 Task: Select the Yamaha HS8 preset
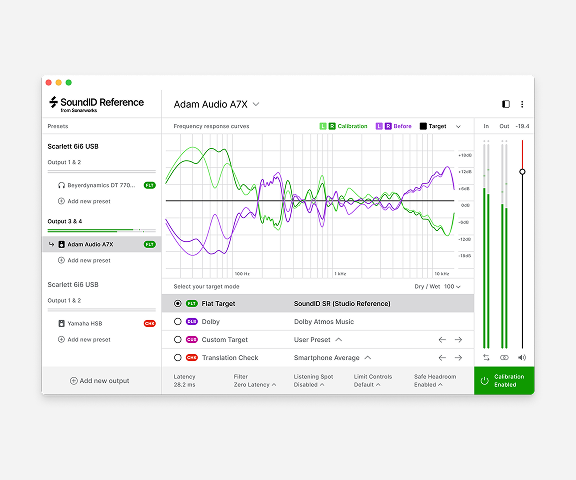coord(102,324)
